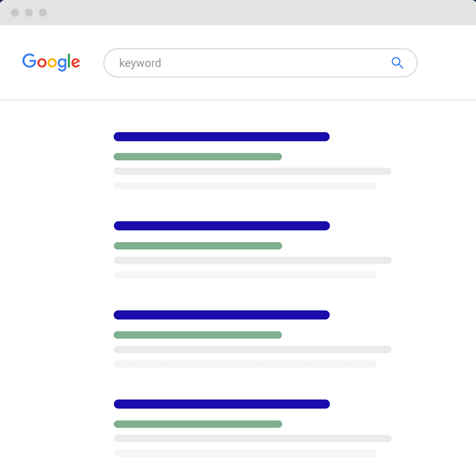
Task: Click the first result's upper gray description line
Action: pos(252,171)
